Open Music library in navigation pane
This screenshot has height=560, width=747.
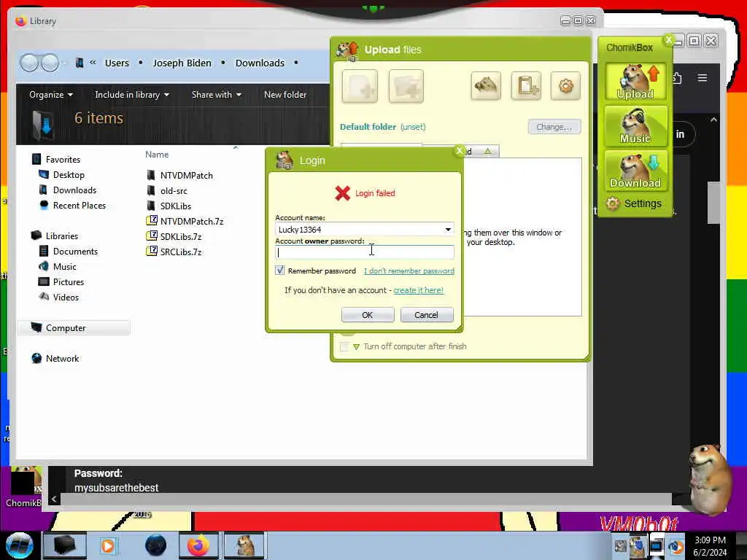tap(58, 266)
